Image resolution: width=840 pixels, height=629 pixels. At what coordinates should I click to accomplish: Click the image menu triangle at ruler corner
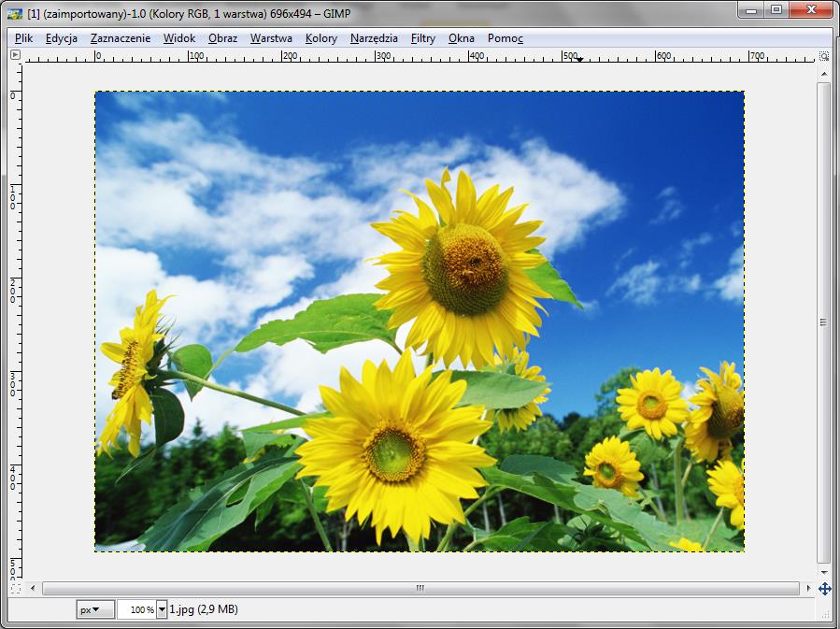[16, 54]
